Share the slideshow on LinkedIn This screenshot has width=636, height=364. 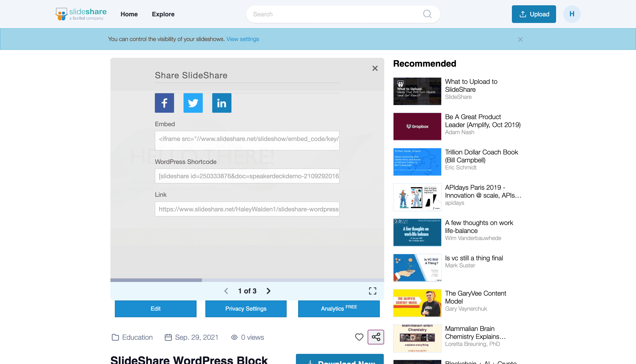[x=221, y=103]
